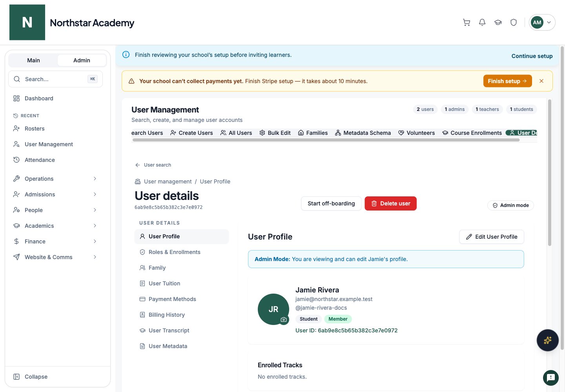This screenshot has width=565, height=392.
Task: Click the camera icon on avatar
Action: point(284,320)
